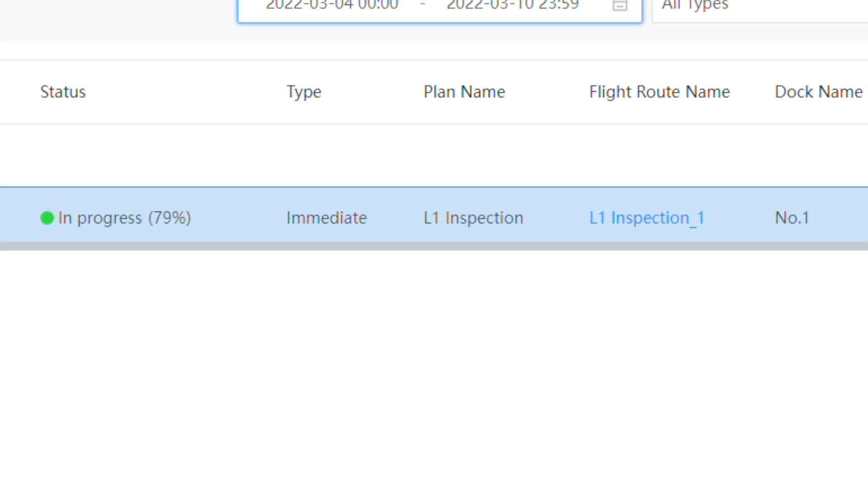Open the L1 Inspection_1 flight route link
868x488 pixels.
[647, 218]
